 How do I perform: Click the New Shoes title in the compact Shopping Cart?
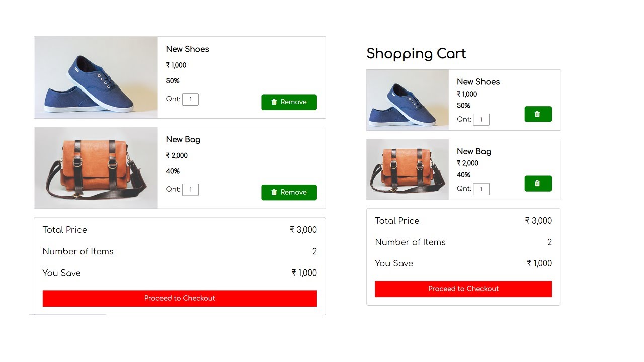tap(478, 82)
